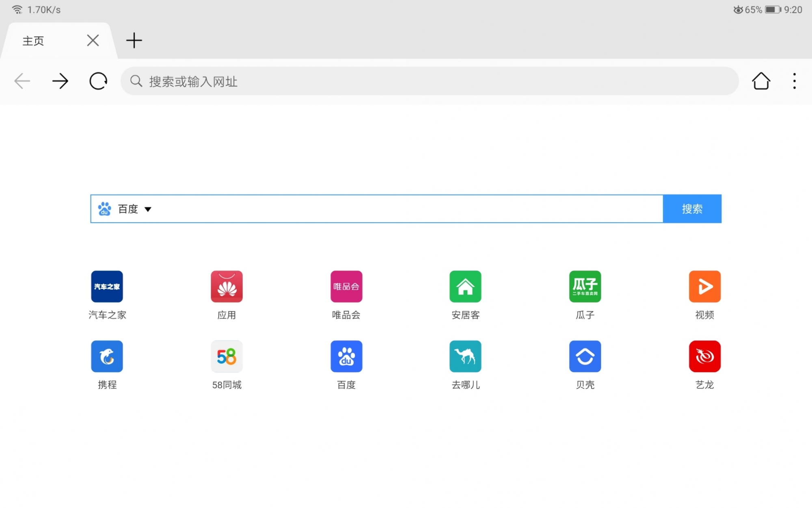This screenshot has width=812, height=508.
Task: Tap the battery status icon
Action: point(773,10)
